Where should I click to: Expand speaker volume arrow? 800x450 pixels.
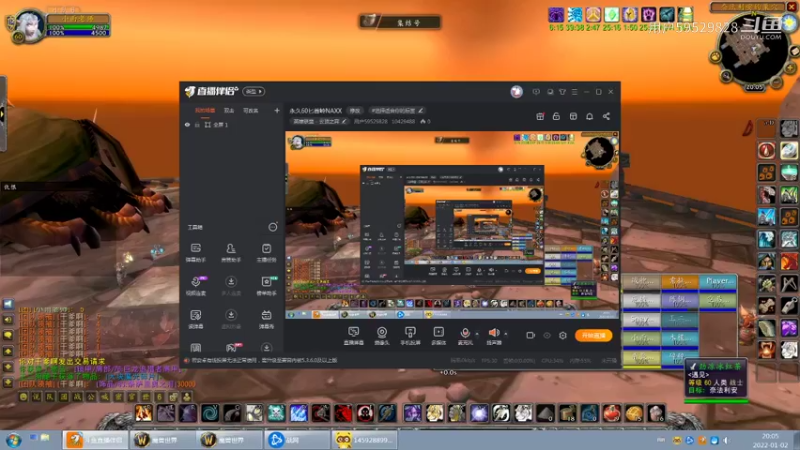[506, 334]
